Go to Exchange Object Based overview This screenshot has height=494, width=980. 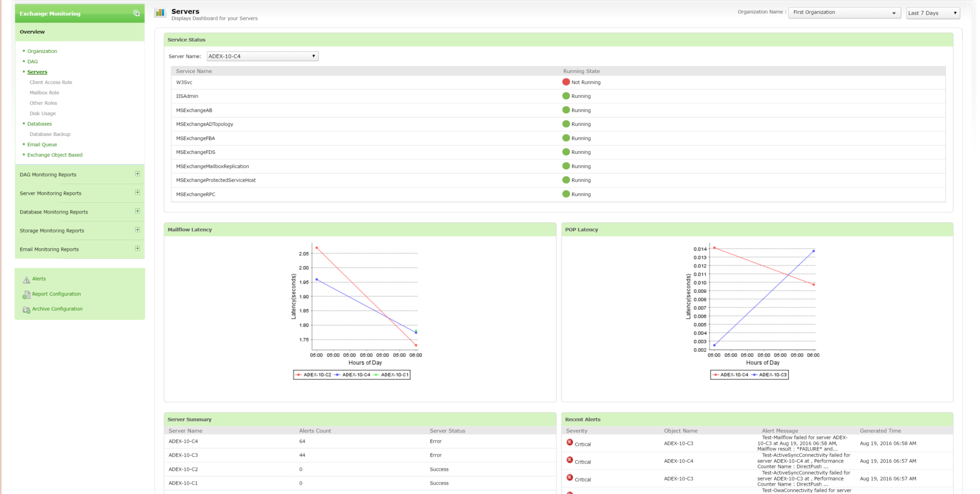coord(55,155)
